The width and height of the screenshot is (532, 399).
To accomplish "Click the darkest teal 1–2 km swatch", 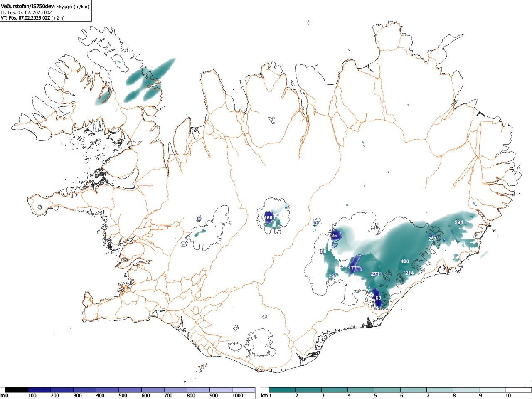I will point(283,390).
